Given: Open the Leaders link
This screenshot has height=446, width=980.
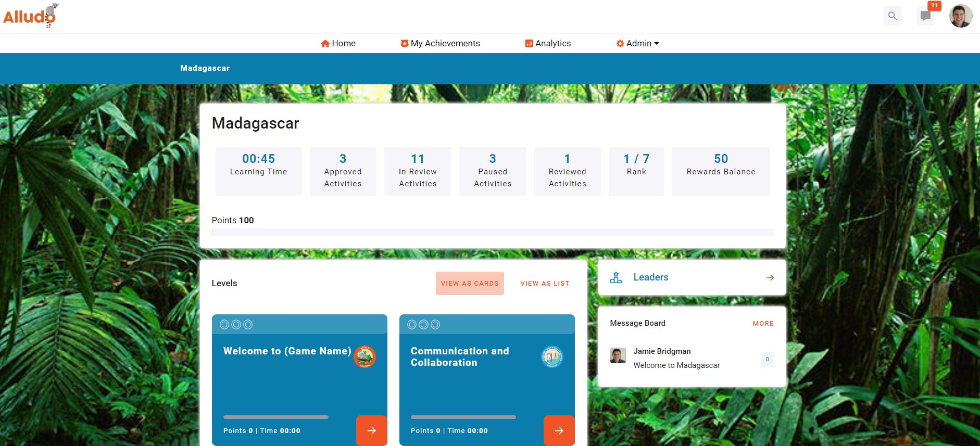Looking at the screenshot, I should 651,277.
